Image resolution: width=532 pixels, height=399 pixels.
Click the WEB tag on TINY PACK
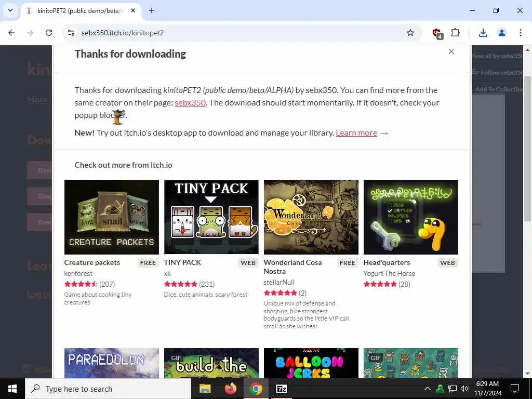coord(248,262)
